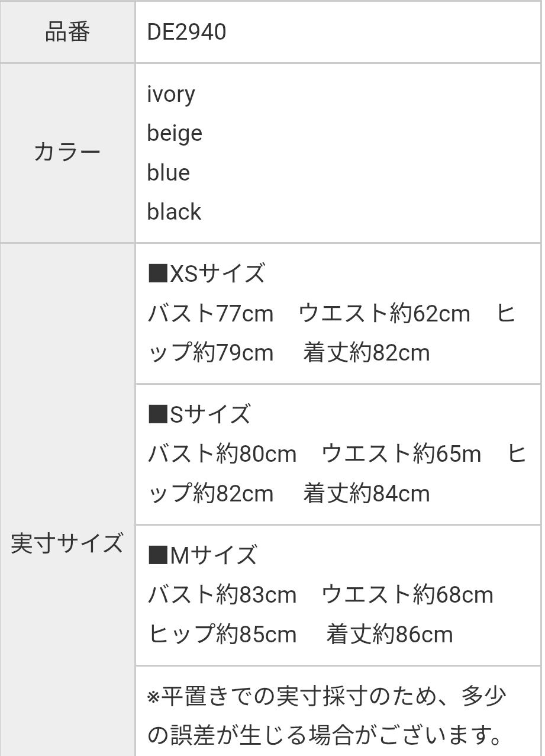Screen dimensions: 545x756
Task: Click the XS waist text ウエスト約62cm
Action: 384,313
